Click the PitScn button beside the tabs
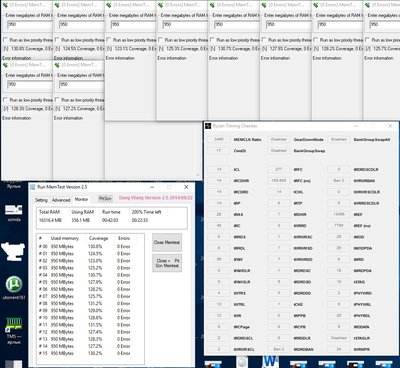The image size is (400, 368). 105,198
